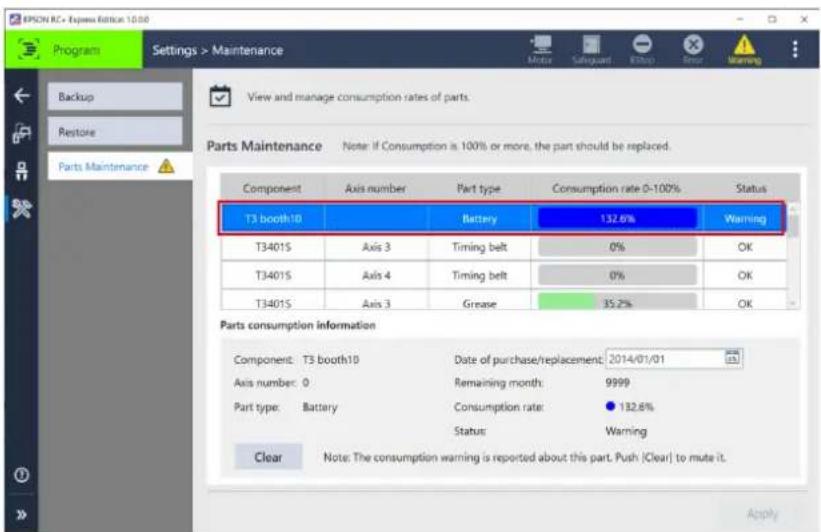Click the EPSON RC+ title bar icon
Image resolution: width=821 pixels, height=532 pixels.
coord(15,19)
